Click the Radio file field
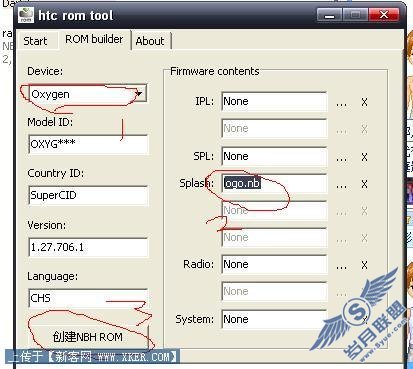Viewport: 413px width, 369px height. click(x=274, y=264)
